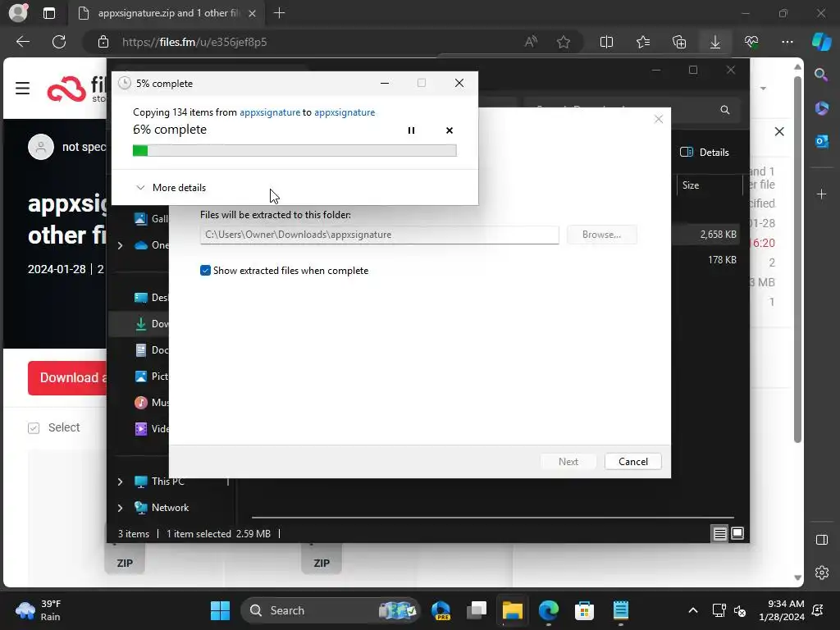This screenshot has height=630, width=840.
Task: Open the Details pane in File Explorer
Action: coord(704,152)
